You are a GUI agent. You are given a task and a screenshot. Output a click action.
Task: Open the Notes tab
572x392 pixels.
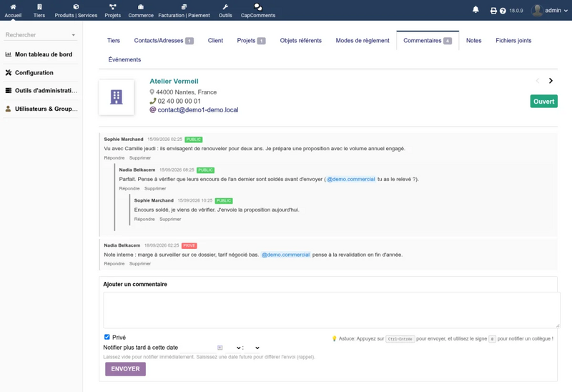click(x=473, y=41)
